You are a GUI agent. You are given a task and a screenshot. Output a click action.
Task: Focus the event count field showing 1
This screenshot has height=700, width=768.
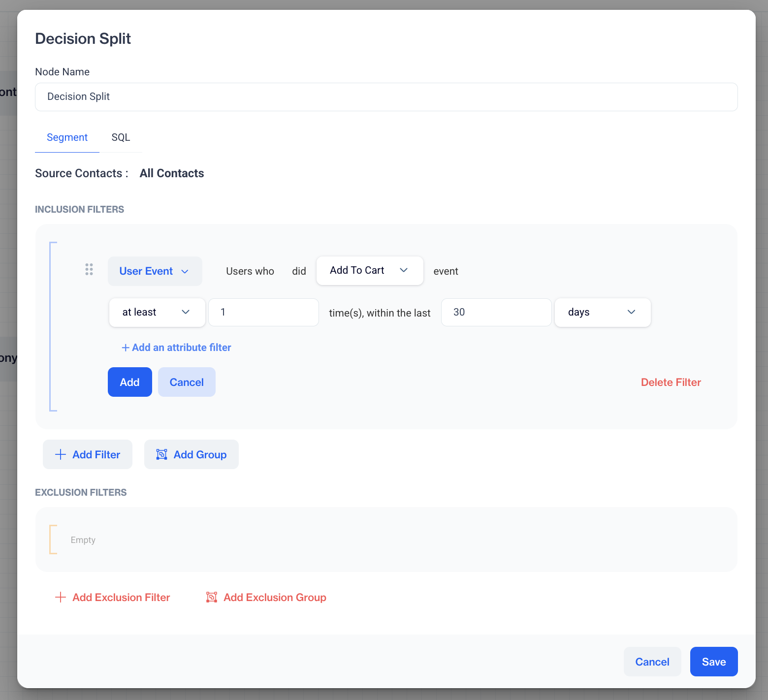[x=263, y=312]
